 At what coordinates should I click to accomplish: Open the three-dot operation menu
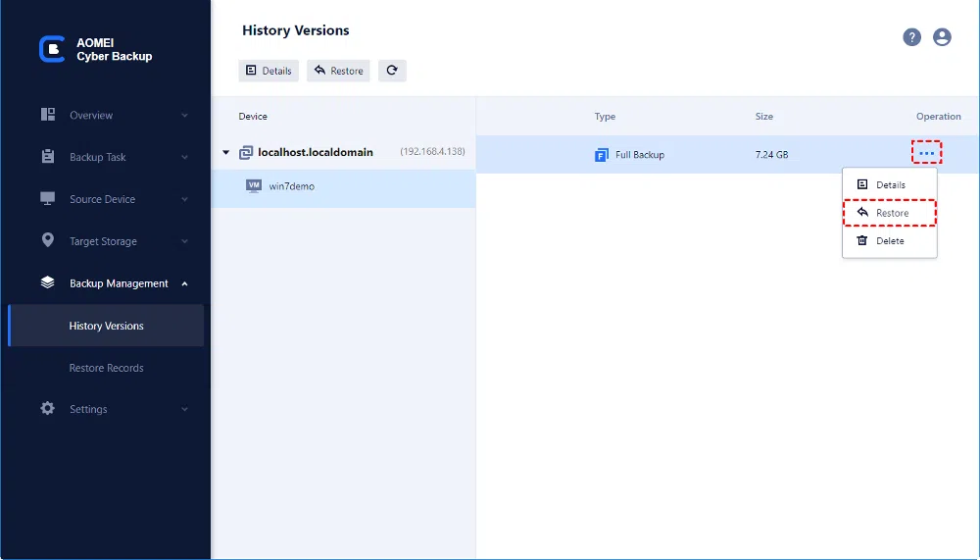927,153
